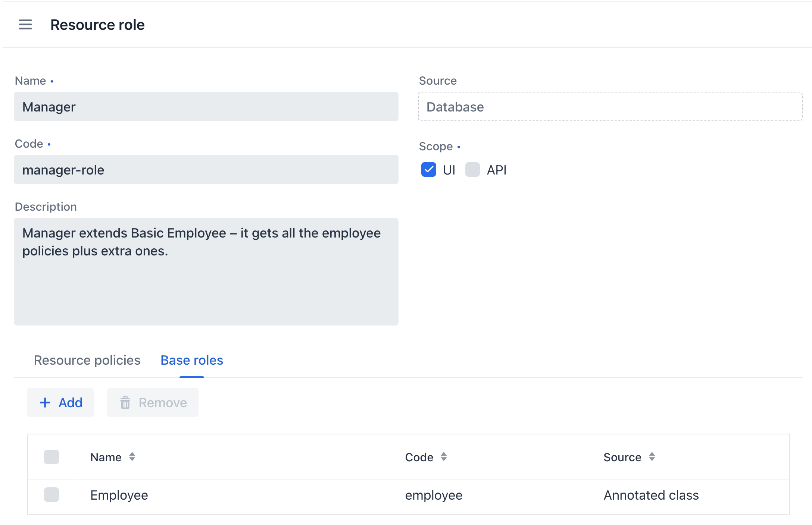Viewport: 812px width, 525px height.
Task: Open the hamburger navigation menu
Action: [x=25, y=25]
